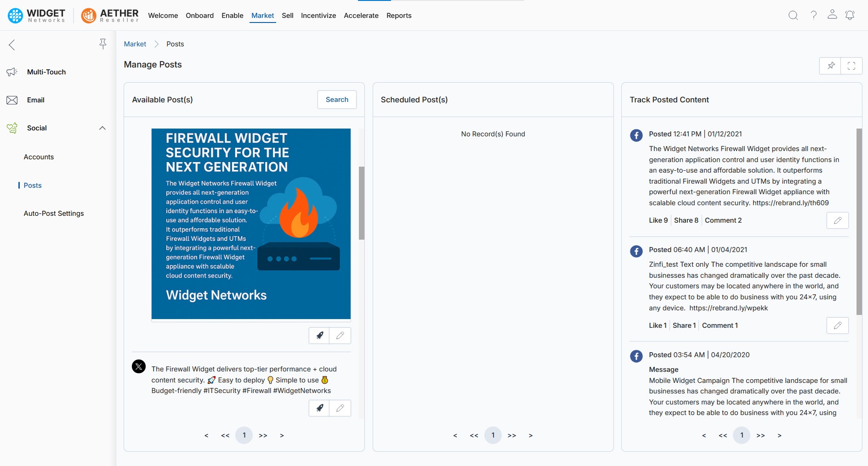The height and width of the screenshot is (466, 868).
Task: Select Posts under Social
Action: tap(33, 185)
